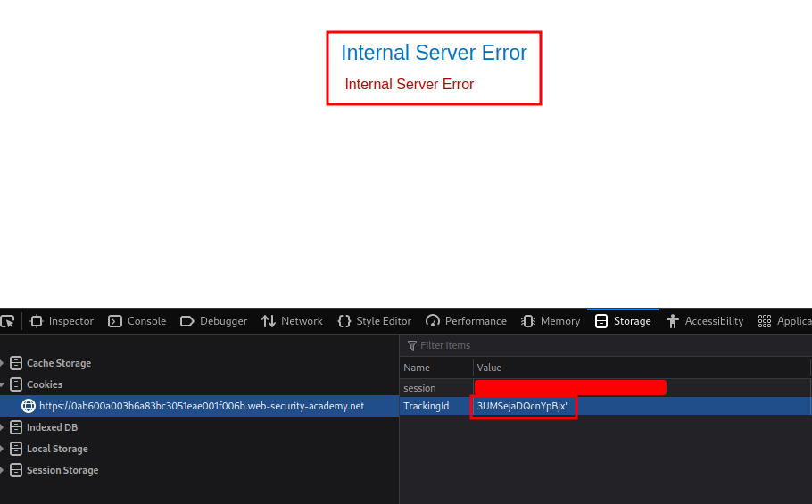Open the Inspector tab
The image size is (812, 504).
[x=62, y=321]
